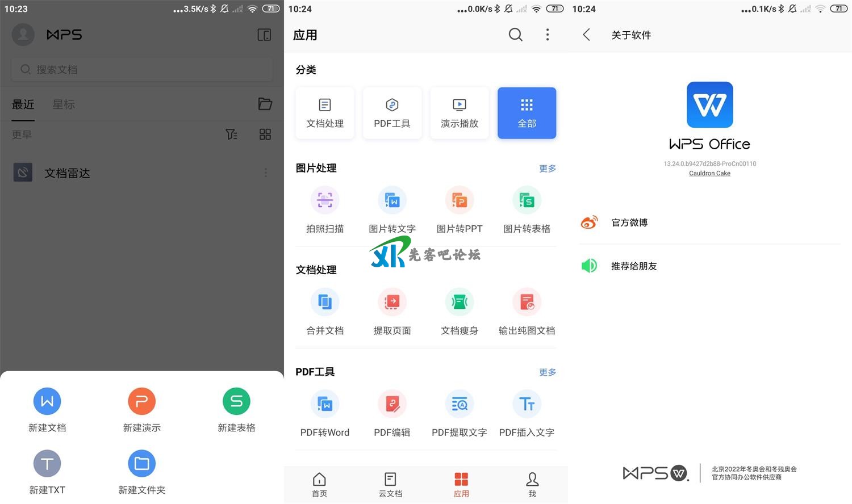Tap the New TXT (新建TXT) icon
The image size is (852, 504).
47,464
